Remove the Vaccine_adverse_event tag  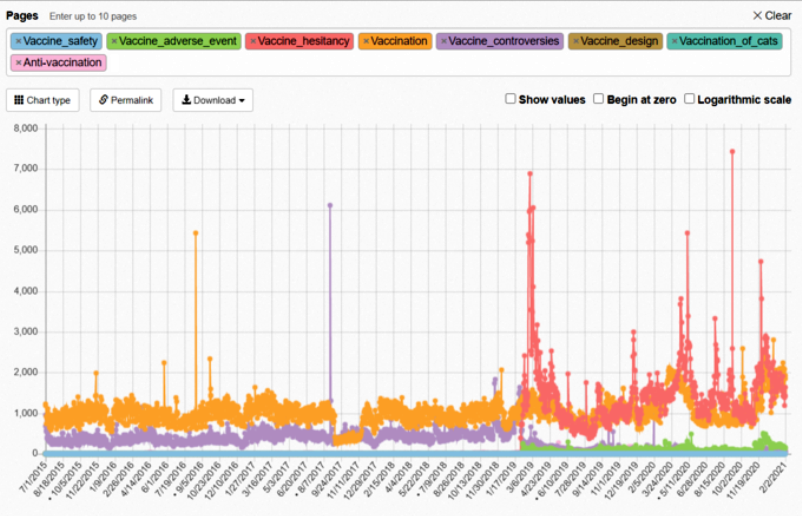click(x=114, y=41)
